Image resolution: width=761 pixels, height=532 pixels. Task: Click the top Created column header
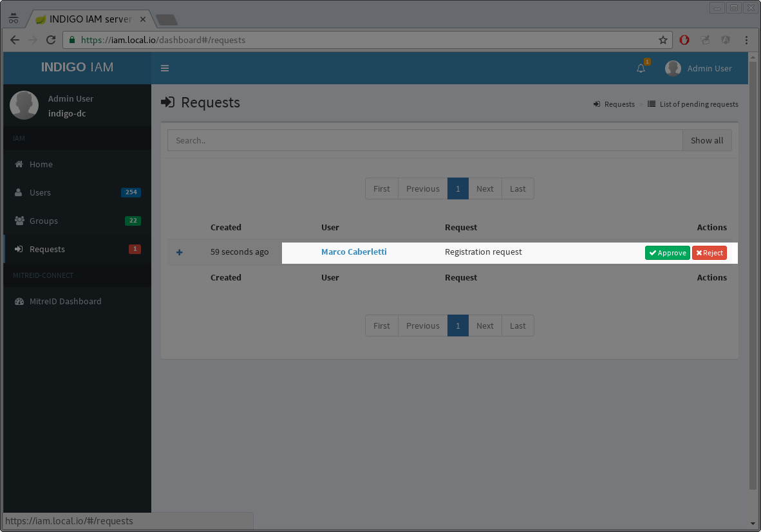[x=226, y=228]
